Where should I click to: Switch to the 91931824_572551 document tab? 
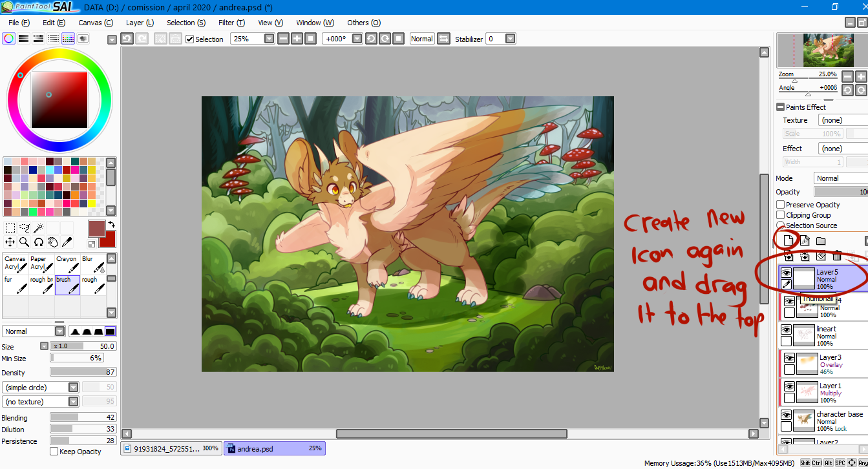(171, 448)
